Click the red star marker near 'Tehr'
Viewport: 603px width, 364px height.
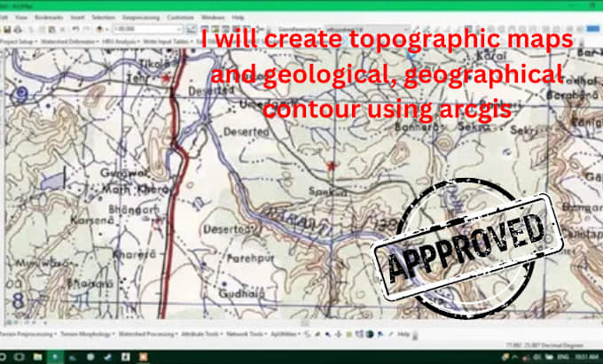(166, 78)
